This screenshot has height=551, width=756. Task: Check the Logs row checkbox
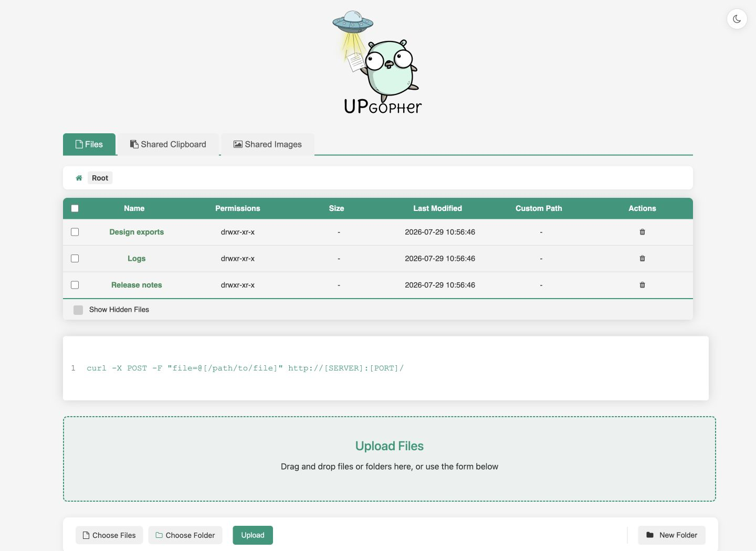click(x=75, y=258)
